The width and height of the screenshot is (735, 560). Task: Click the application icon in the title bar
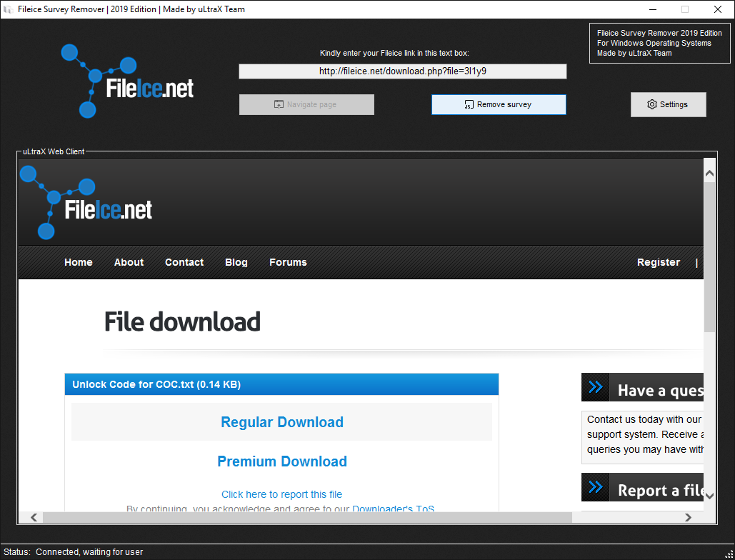pyautogui.click(x=9, y=9)
